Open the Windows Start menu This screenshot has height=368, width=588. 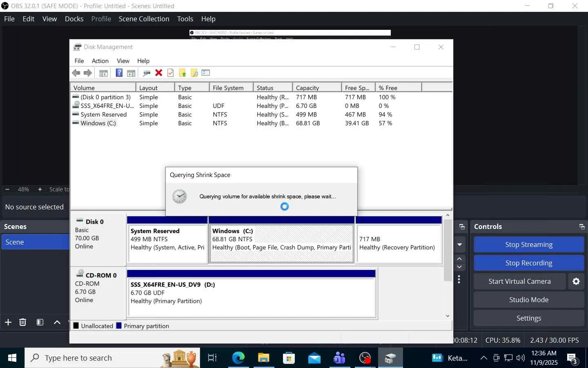(x=12, y=358)
